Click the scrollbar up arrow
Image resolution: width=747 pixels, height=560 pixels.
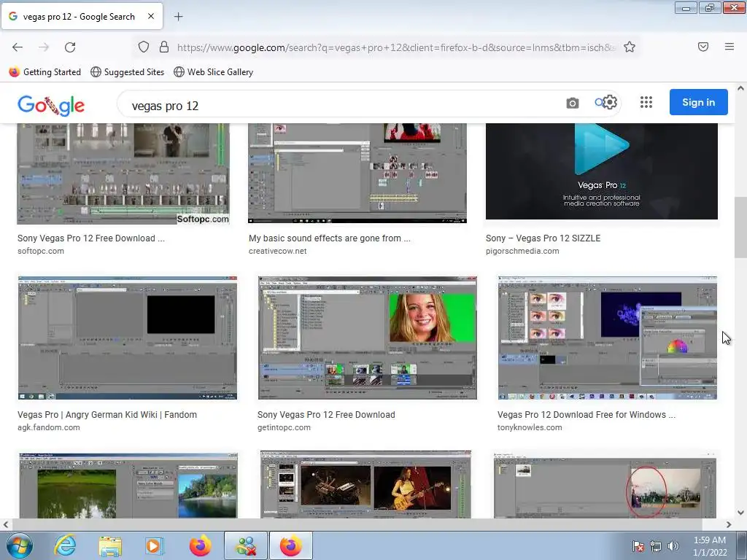[740, 88]
